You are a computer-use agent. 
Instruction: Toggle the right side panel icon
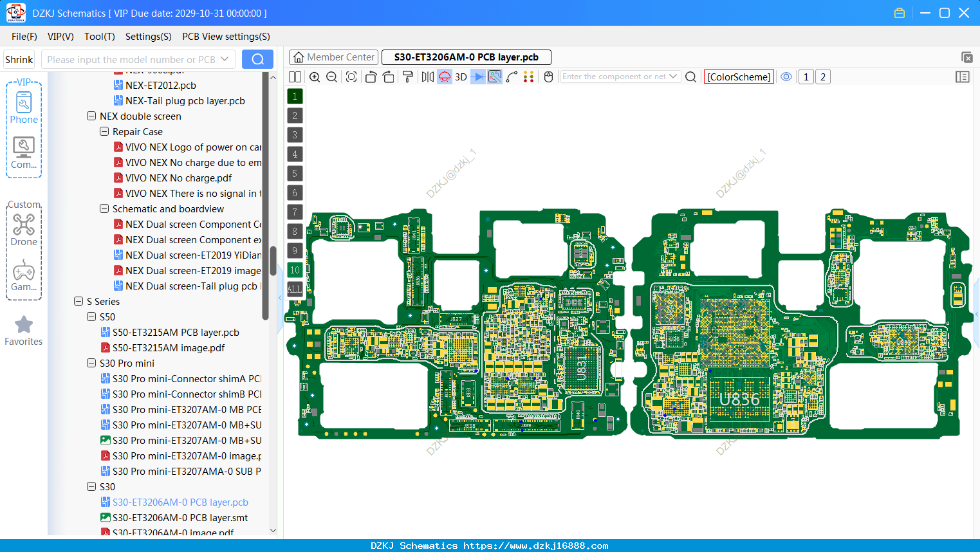click(963, 77)
